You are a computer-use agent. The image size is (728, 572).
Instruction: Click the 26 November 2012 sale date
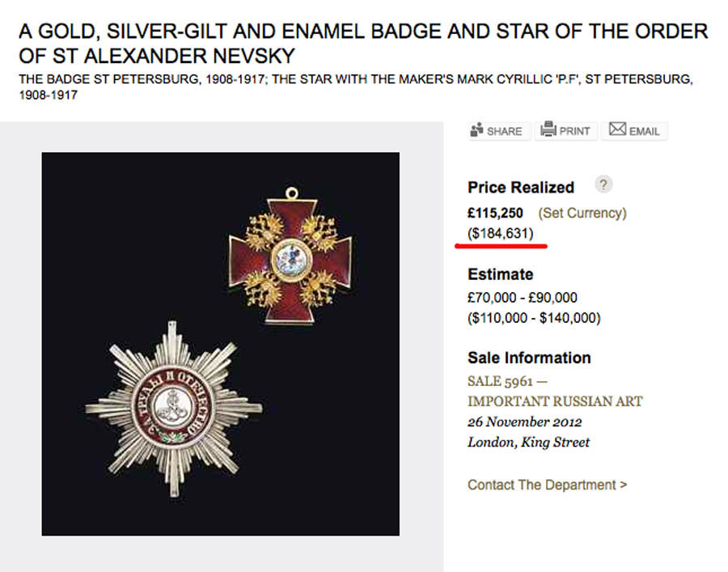(x=524, y=422)
